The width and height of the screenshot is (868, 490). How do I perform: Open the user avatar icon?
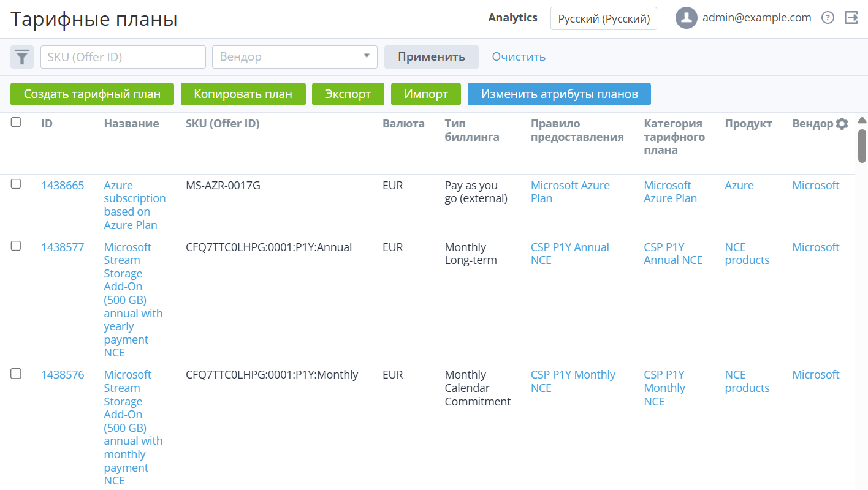coord(687,18)
